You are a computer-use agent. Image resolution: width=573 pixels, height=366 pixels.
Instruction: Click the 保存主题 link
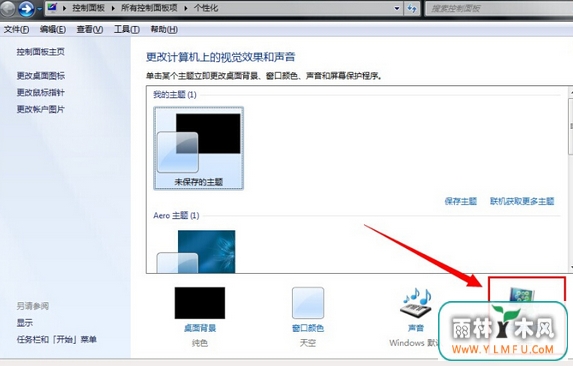coord(461,201)
